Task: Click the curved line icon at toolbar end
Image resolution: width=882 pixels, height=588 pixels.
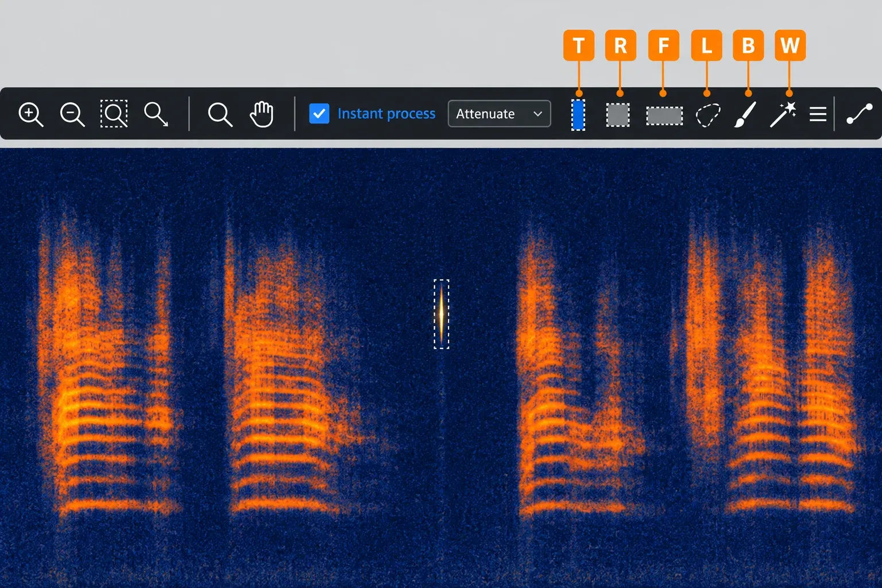Action: (860, 114)
